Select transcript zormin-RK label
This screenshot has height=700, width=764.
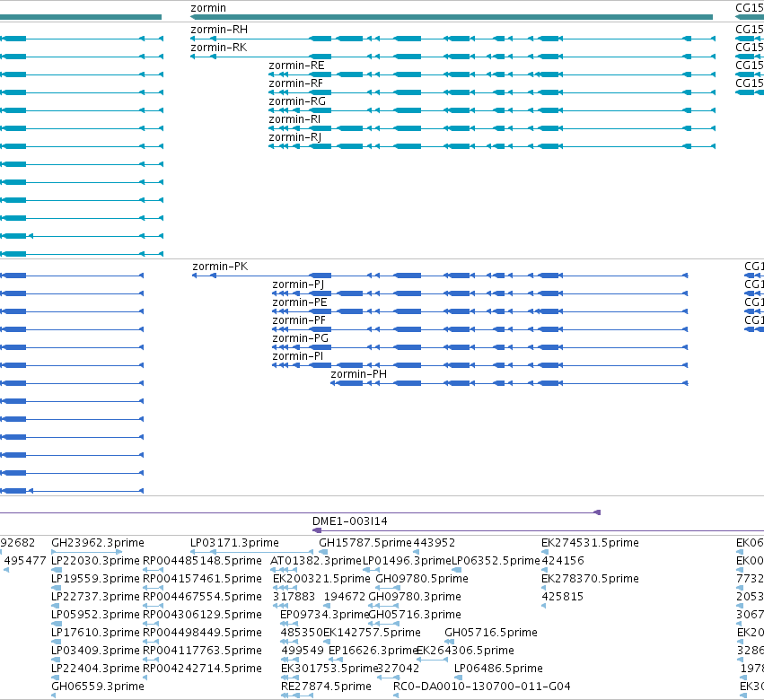click(x=218, y=48)
